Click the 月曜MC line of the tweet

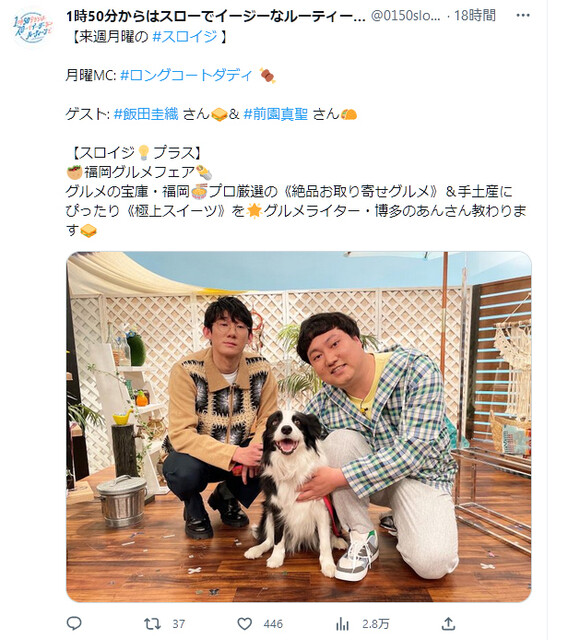[x=171, y=75]
